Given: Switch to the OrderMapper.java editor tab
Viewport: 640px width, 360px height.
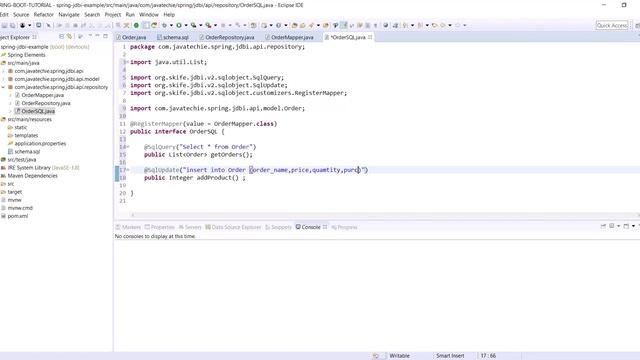Looking at the screenshot, I should [x=290, y=37].
